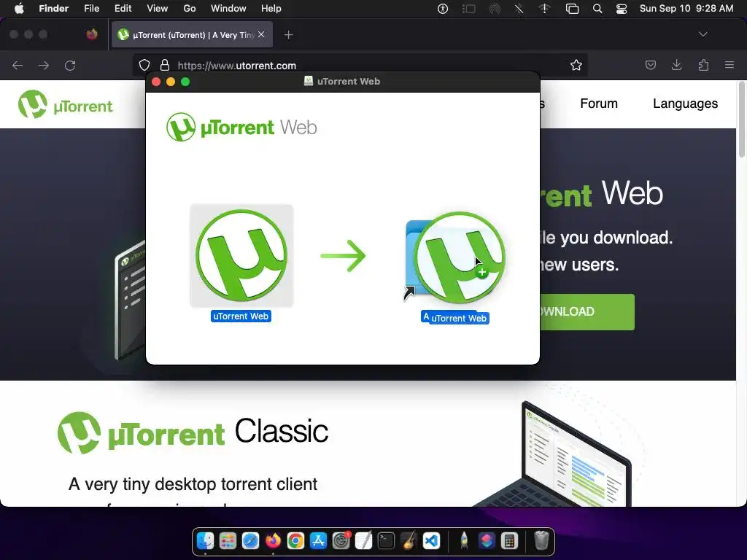Open the Pocket save icon in Firefox toolbar
747x560 pixels.
651,65
